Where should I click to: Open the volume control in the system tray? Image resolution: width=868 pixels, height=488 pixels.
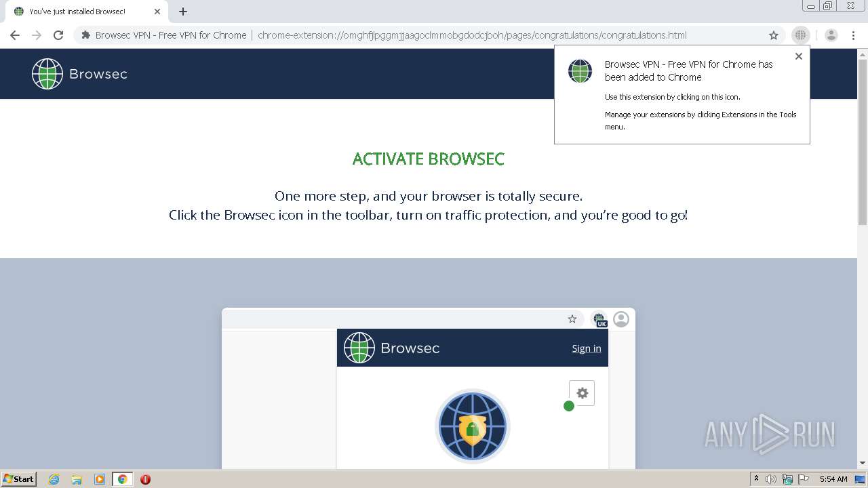(771, 479)
